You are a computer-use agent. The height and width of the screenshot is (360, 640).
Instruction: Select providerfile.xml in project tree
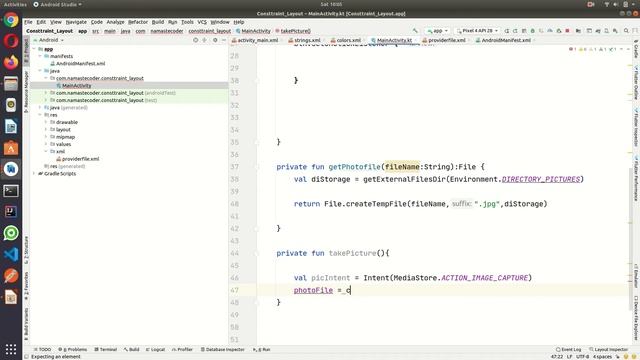[80, 159]
